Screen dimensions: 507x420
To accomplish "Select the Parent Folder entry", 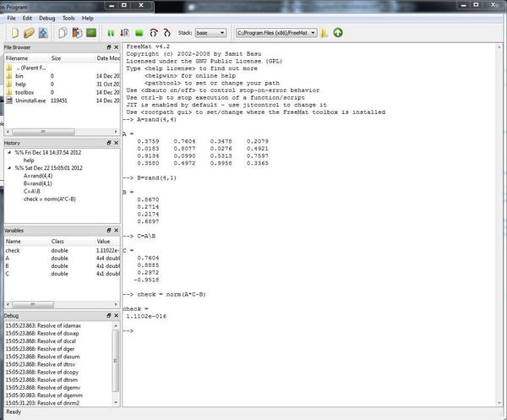I will pos(30,68).
